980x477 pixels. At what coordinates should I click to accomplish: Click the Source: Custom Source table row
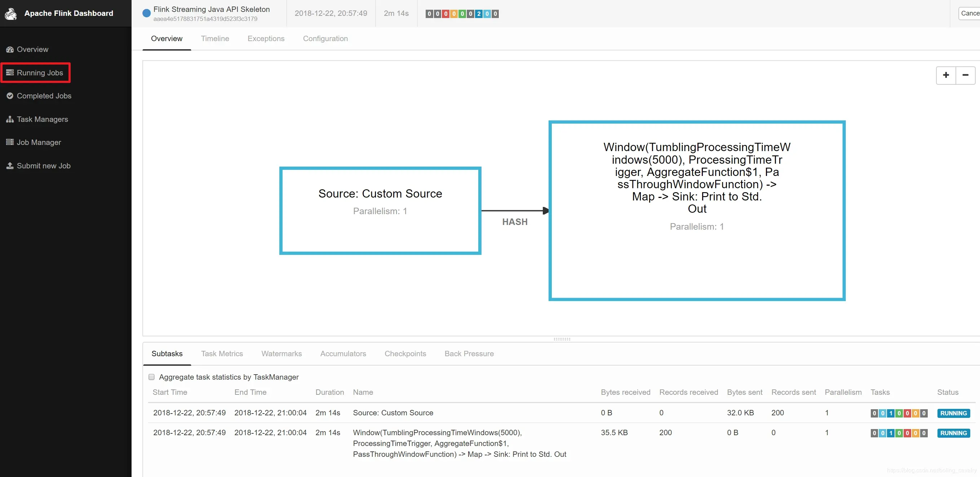point(393,413)
